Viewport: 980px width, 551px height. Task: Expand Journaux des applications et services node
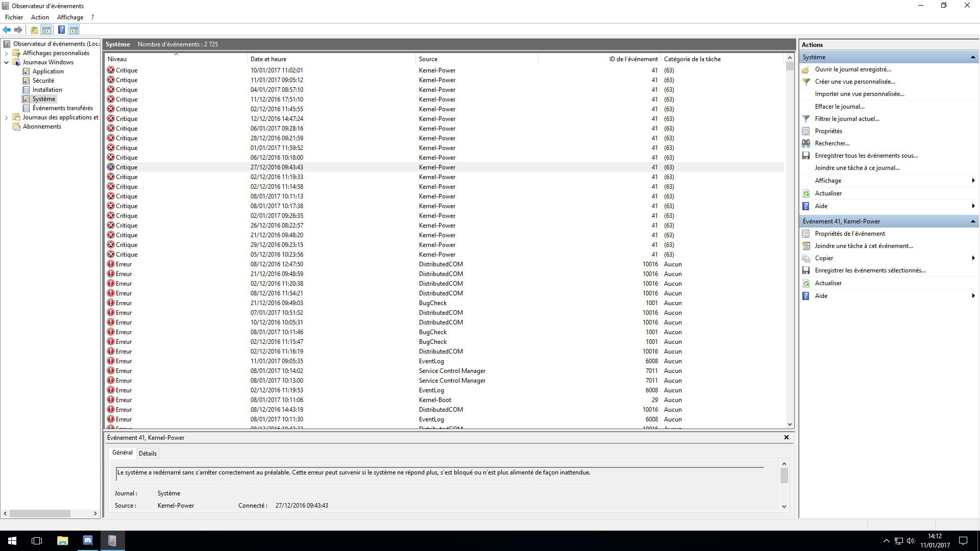click(x=6, y=117)
